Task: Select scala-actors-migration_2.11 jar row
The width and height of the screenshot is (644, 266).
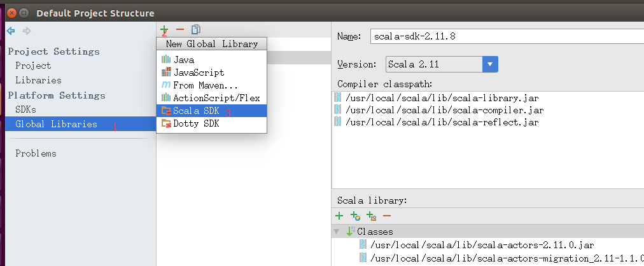Action: click(x=507, y=258)
